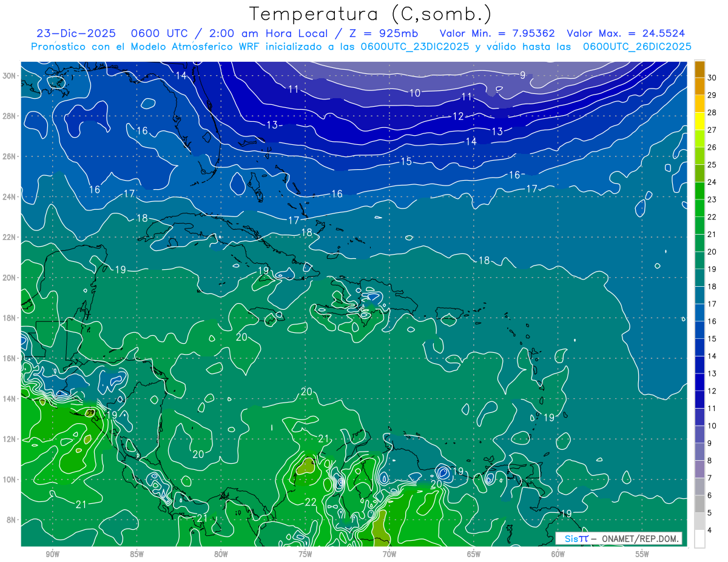Click the '28N' latitude axis label
Screen dimensions: 728x562
pyautogui.click(x=9, y=116)
